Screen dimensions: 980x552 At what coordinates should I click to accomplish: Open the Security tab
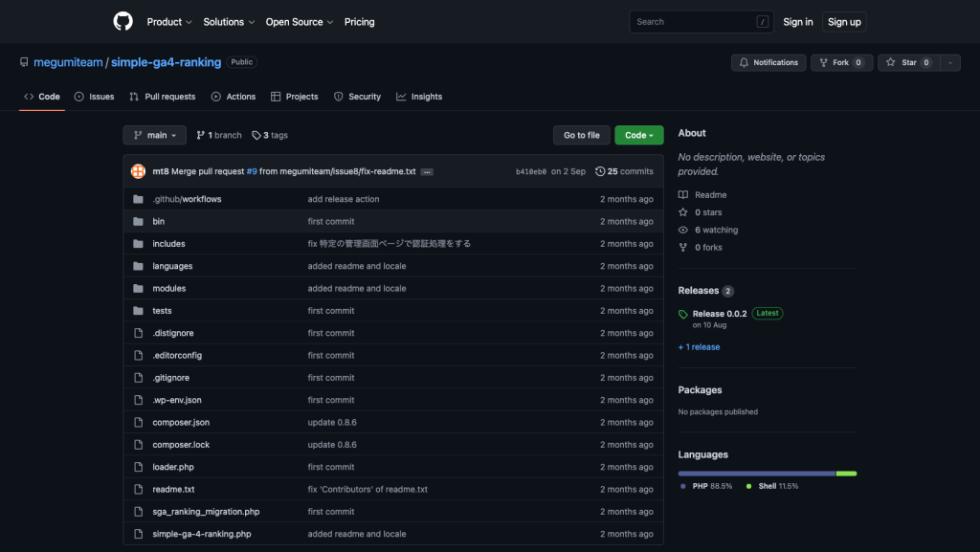[x=358, y=97]
